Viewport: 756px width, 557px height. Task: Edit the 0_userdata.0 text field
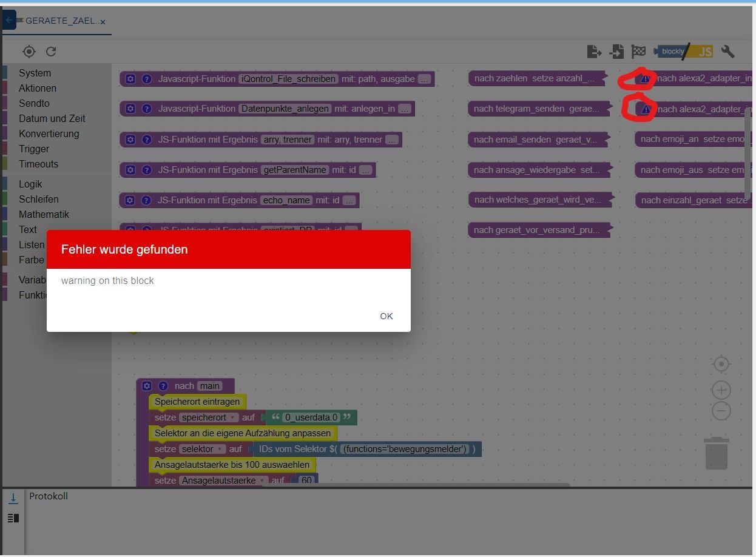(x=312, y=417)
